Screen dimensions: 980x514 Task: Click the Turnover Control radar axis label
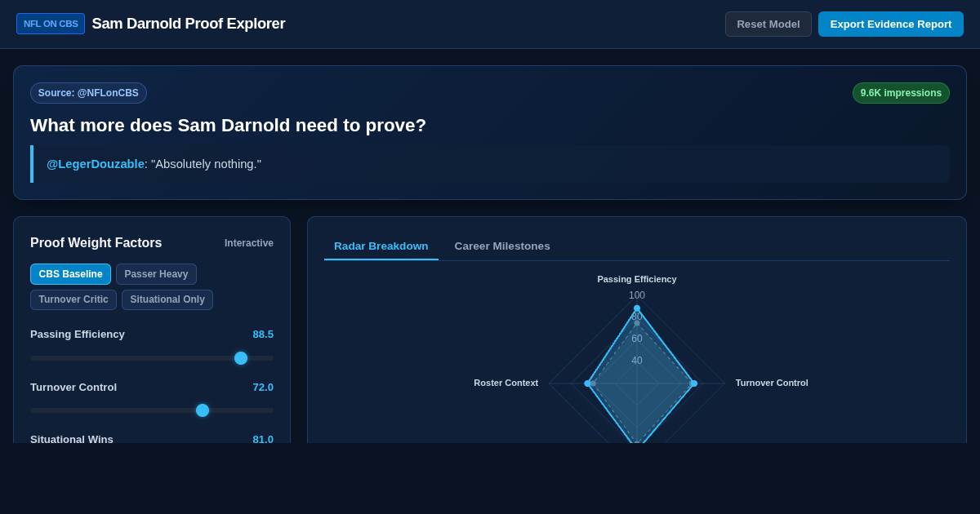[x=772, y=383]
